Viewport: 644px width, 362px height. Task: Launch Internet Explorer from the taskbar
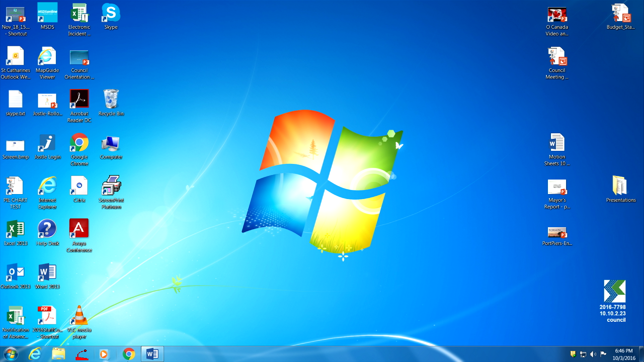(35, 354)
